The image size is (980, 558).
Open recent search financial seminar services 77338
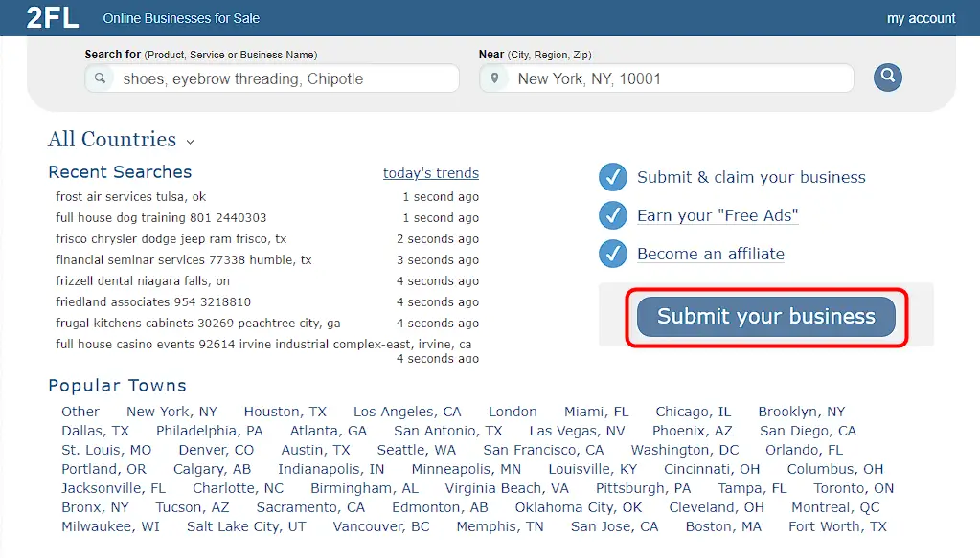[x=183, y=259]
